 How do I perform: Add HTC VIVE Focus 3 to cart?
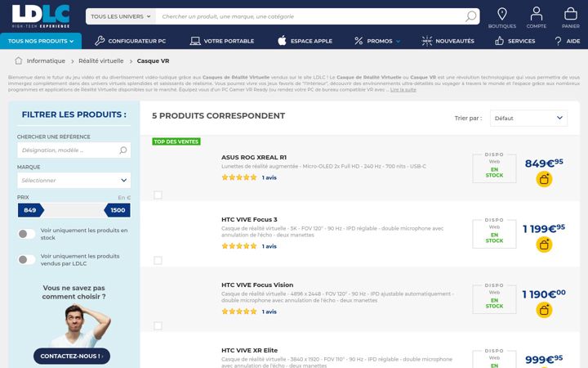point(544,245)
